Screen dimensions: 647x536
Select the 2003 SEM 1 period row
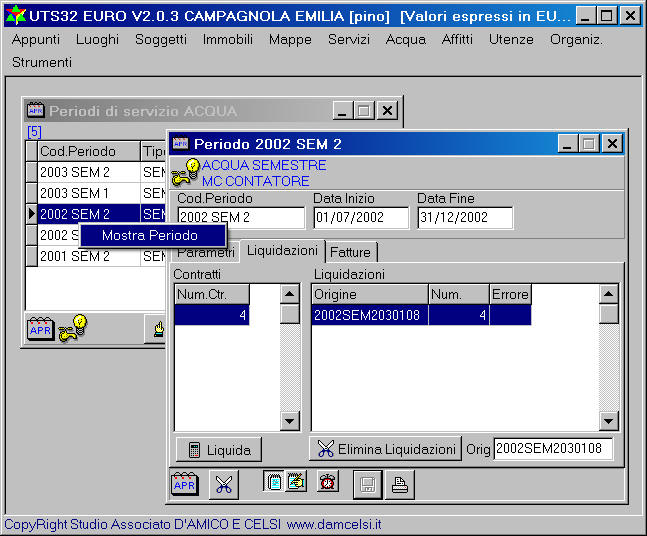coord(75,193)
